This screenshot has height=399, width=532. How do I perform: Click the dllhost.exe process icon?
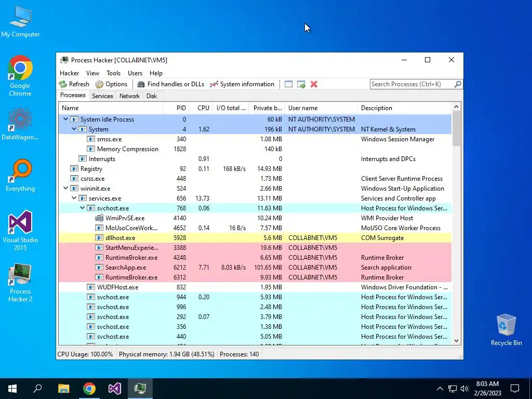[99, 237]
